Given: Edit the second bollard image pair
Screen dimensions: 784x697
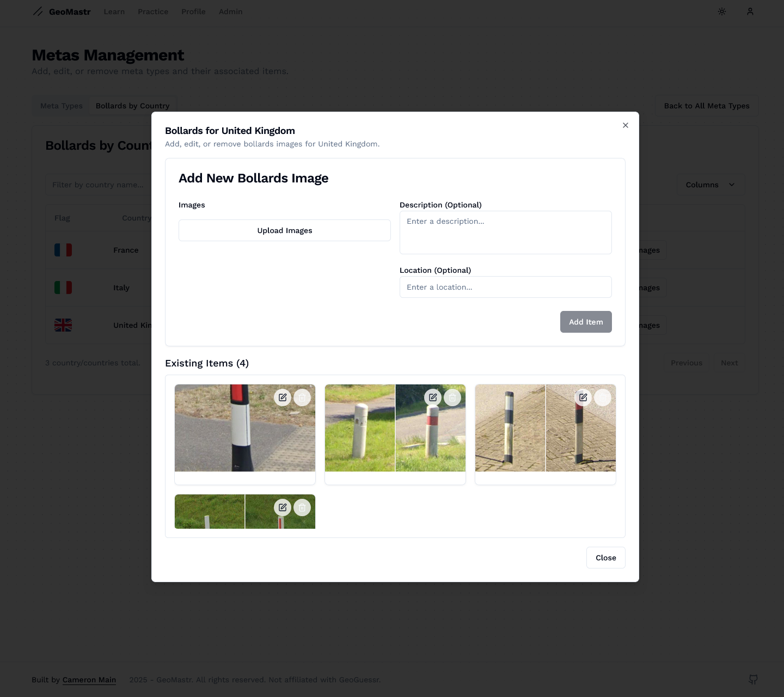Looking at the screenshot, I should [x=433, y=398].
